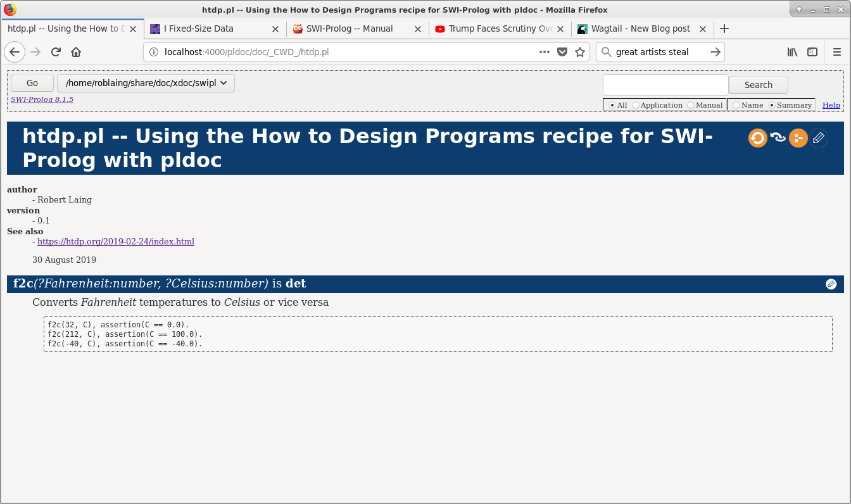Open the SWI-Prolog 8.1.5 link
This screenshot has height=504, width=851.
pos(42,99)
